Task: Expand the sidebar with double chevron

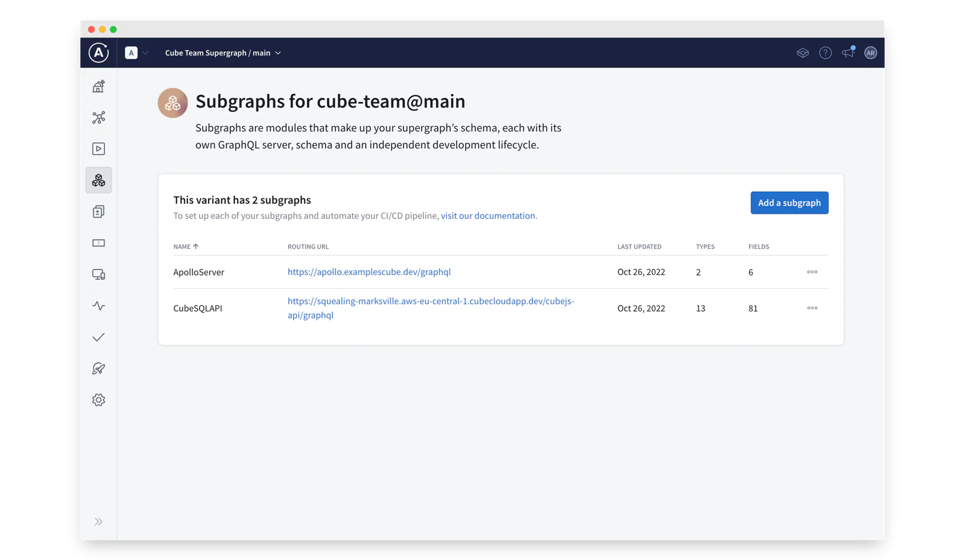Action: pyautogui.click(x=98, y=521)
